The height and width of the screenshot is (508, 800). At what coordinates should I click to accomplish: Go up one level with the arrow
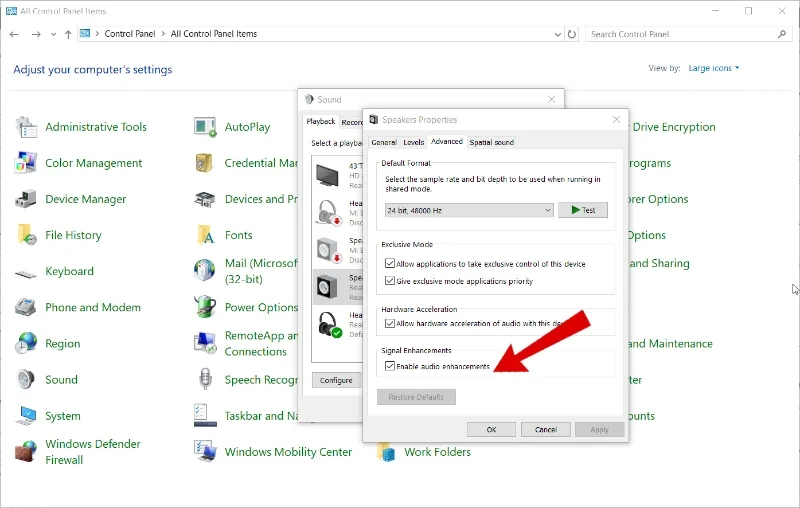click(68, 34)
